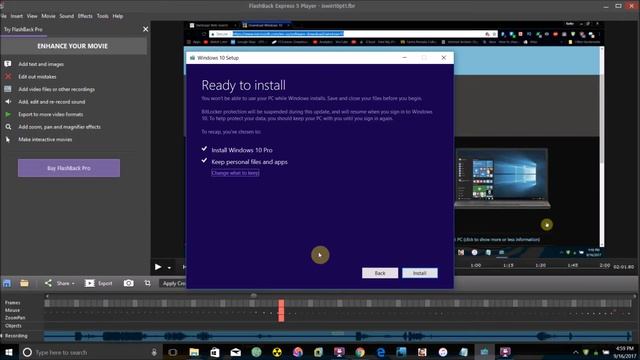Click the 2:00 mark on time ruler

(x=604, y=265)
